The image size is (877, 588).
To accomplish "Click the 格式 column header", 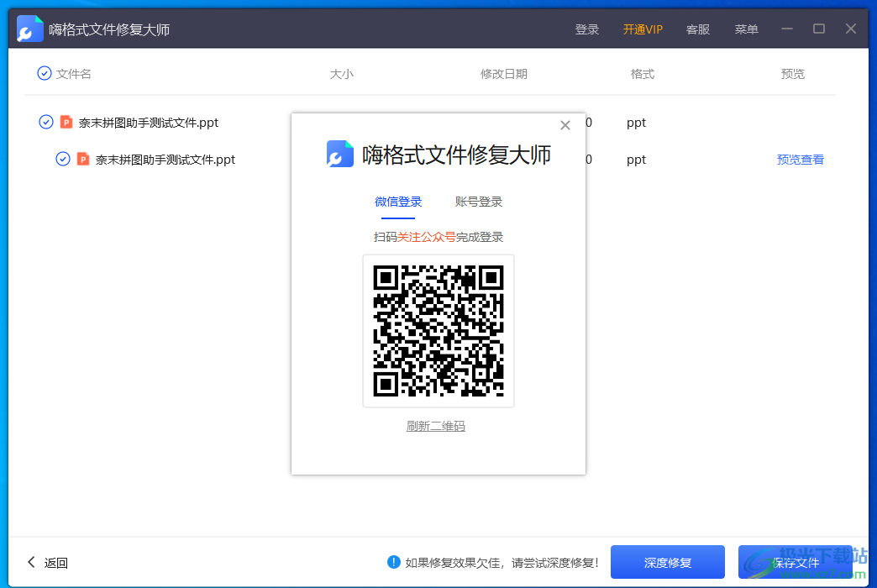I will tap(642, 74).
